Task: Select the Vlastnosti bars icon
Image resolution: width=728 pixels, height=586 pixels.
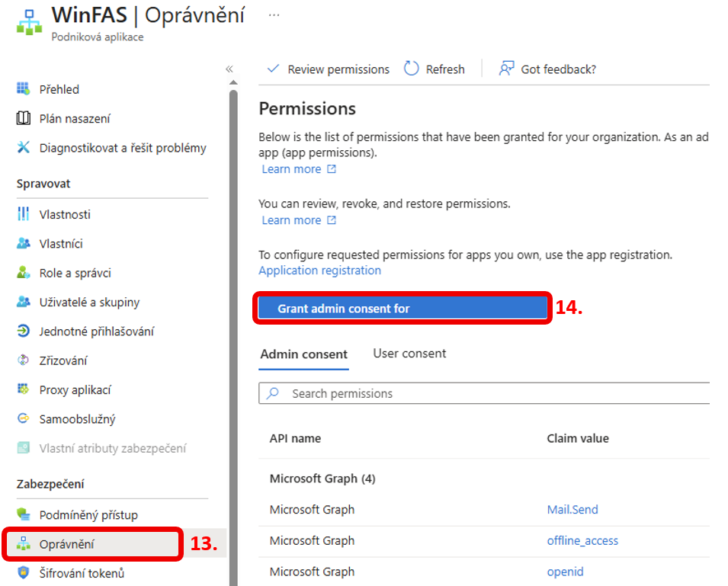Action: 24,215
